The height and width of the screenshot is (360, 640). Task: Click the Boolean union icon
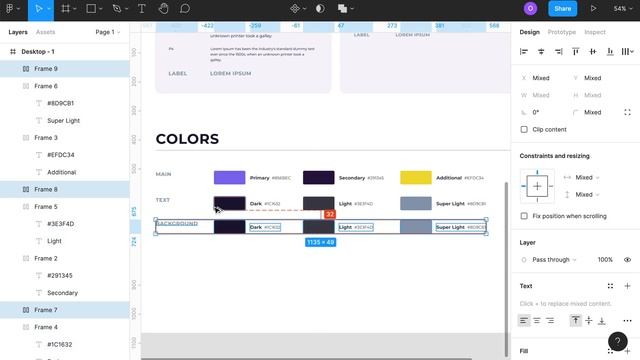pyautogui.click(x=342, y=9)
